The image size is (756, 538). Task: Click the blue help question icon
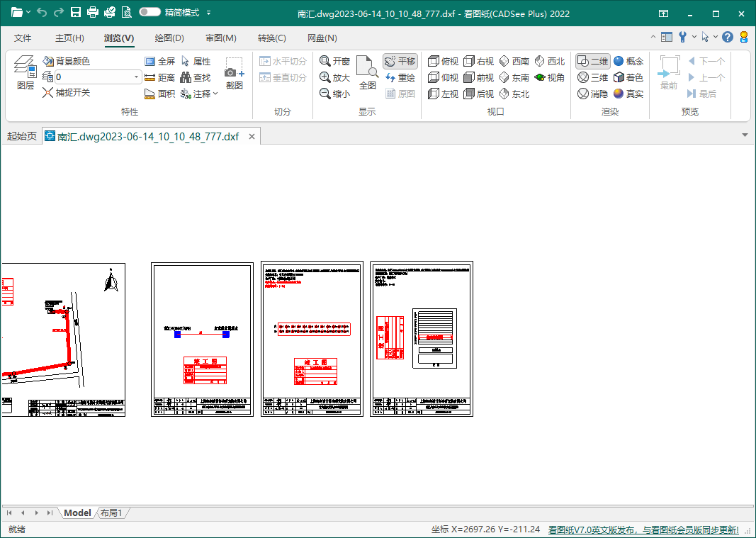[728, 37]
